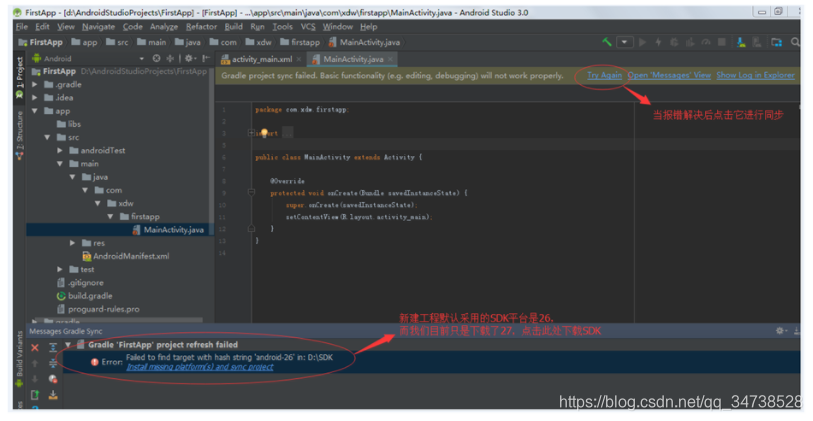Screen dimensions: 813x421
Task: Expand the .gradle folder
Action: (x=35, y=84)
